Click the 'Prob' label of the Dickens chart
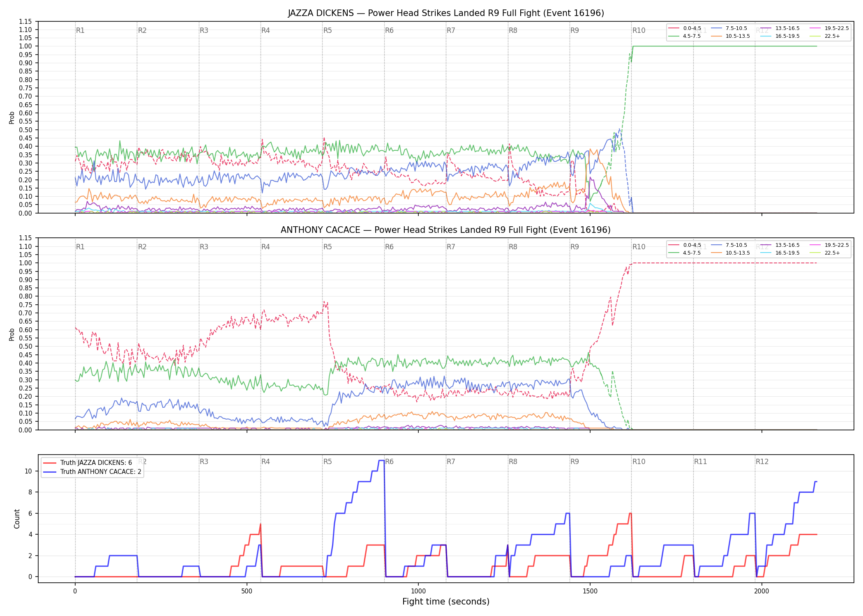Screen dimensions: 863x616 coord(12,117)
